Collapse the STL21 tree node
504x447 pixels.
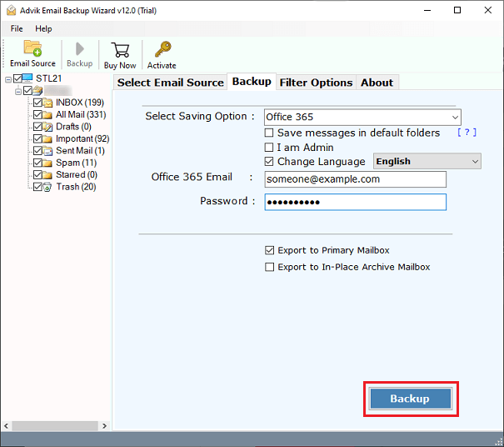point(8,79)
